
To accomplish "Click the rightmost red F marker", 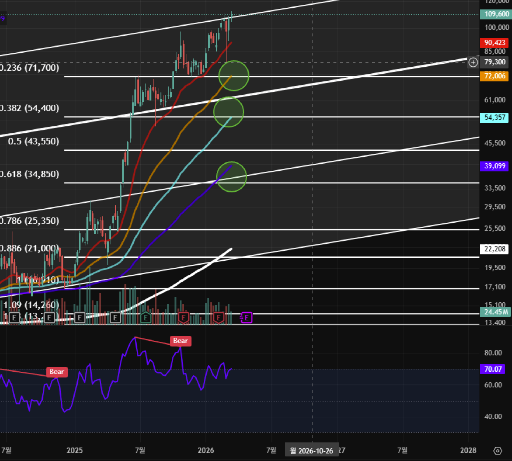I will click(x=218, y=318).
